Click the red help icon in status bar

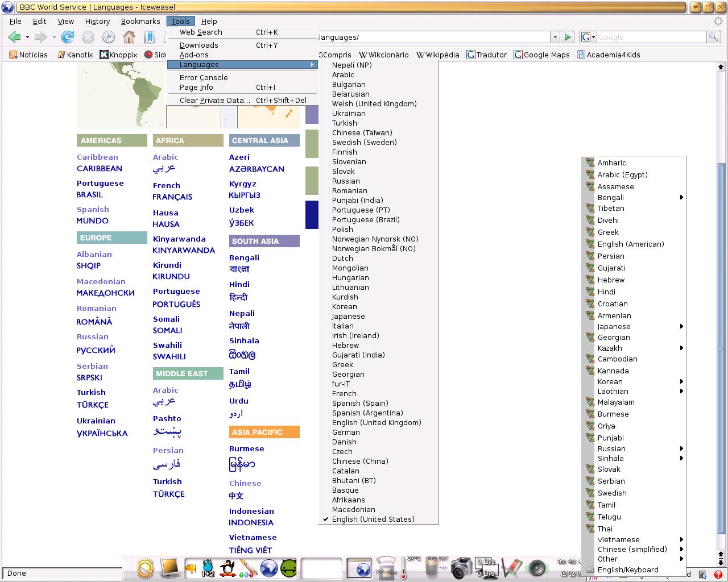[x=718, y=574]
